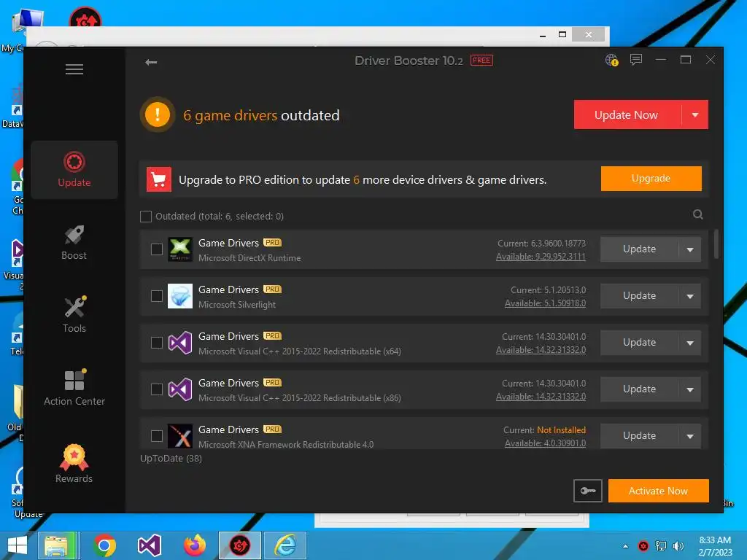Image resolution: width=747 pixels, height=560 pixels.
Task: Click the license key icon button
Action: [588, 491]
